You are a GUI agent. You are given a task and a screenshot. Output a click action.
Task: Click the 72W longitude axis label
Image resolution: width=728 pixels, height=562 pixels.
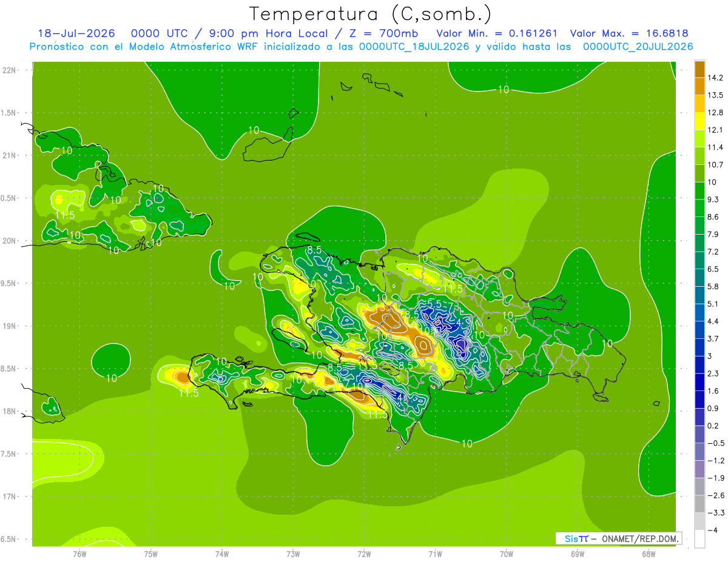[364, 554]
